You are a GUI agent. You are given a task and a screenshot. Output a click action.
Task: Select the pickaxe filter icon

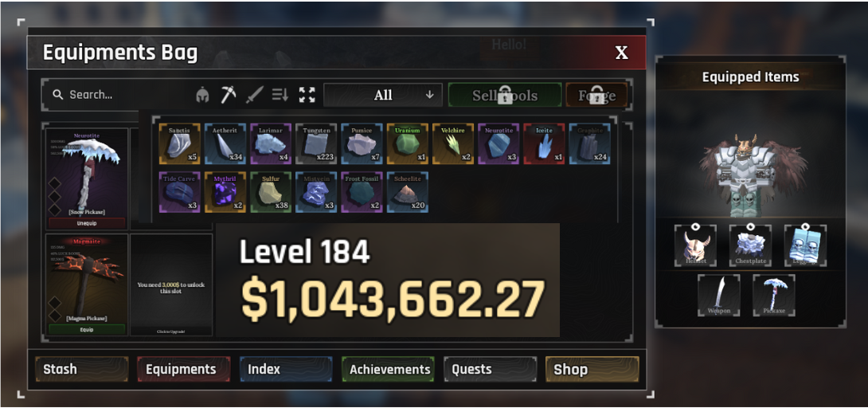point(228,95)
